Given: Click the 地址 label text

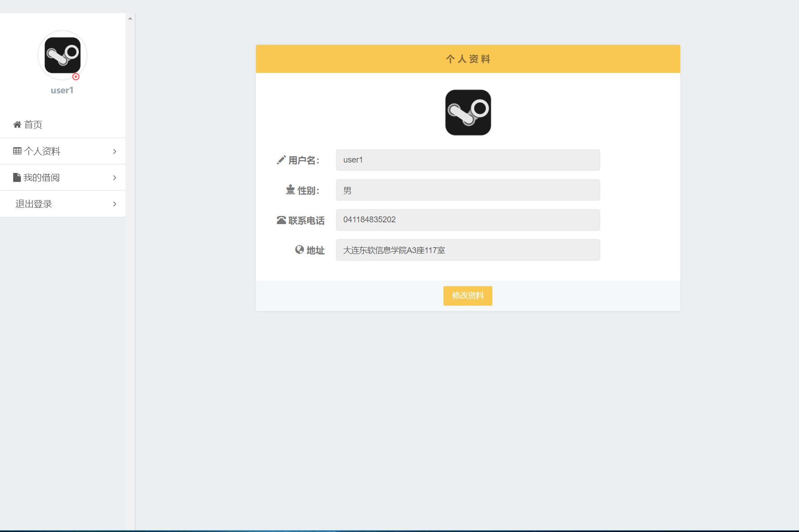Looking at the screenshot, I should [x=316, y=250].
